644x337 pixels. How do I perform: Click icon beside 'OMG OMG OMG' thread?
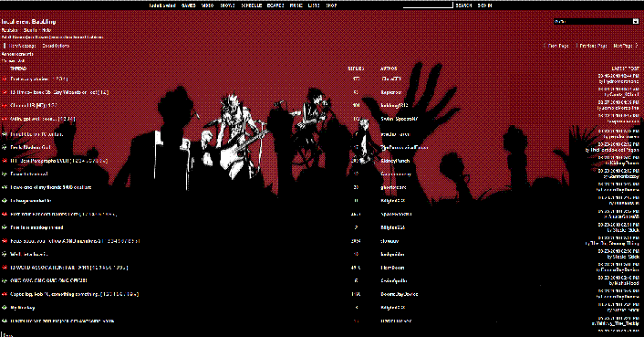(x=5, y=280)
